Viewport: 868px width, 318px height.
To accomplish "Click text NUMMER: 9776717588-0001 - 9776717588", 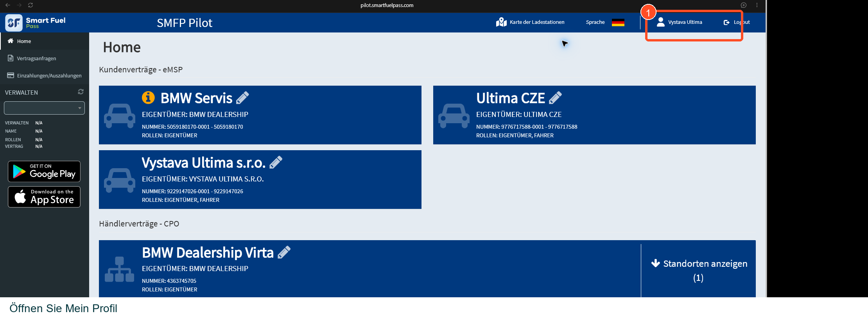I will 527,127.
